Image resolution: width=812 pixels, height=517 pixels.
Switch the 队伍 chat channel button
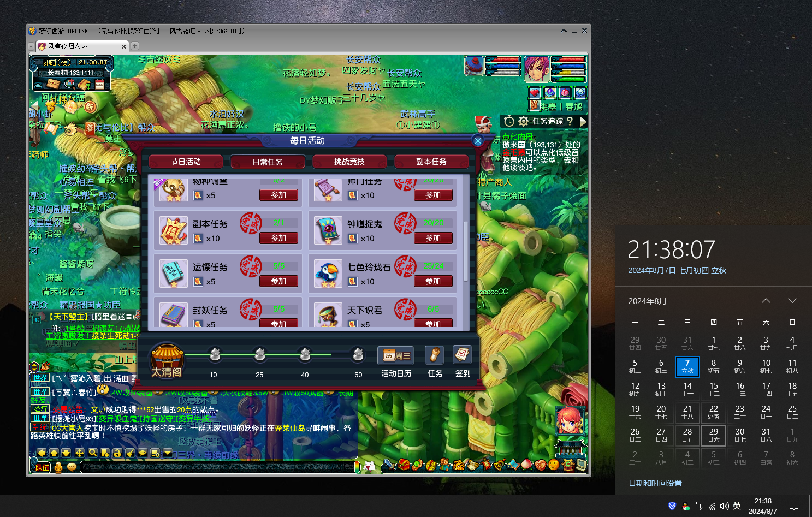(43, 467)
